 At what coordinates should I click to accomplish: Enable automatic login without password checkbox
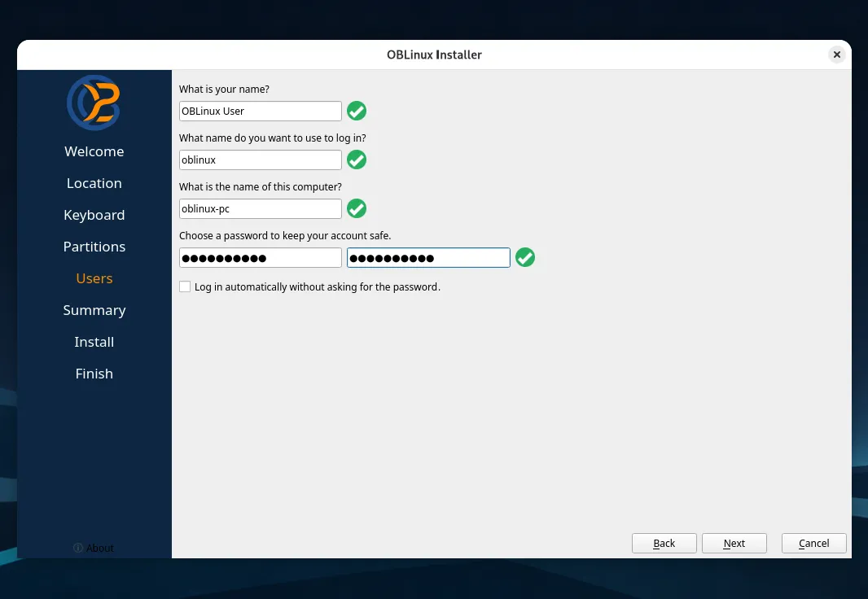pyautogui.click(x=185, y=286)
